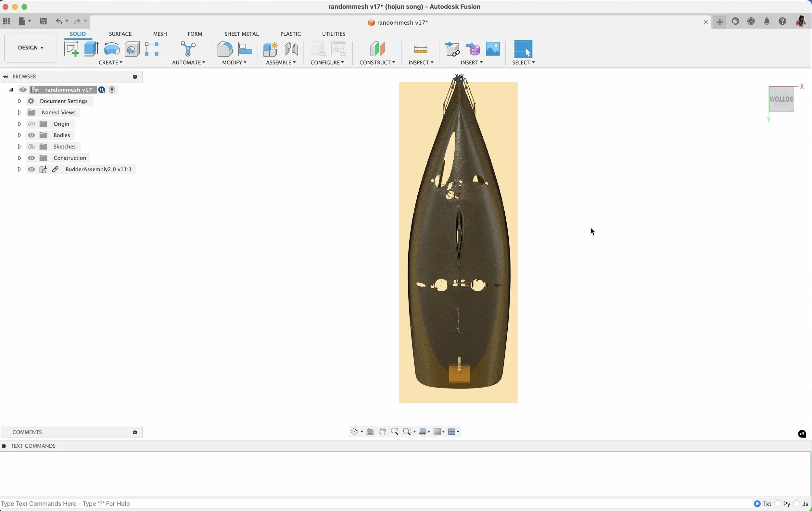Expand the Bodies folder tree node
This screenshot has width=812, height=511.
(x=19, y=135)
